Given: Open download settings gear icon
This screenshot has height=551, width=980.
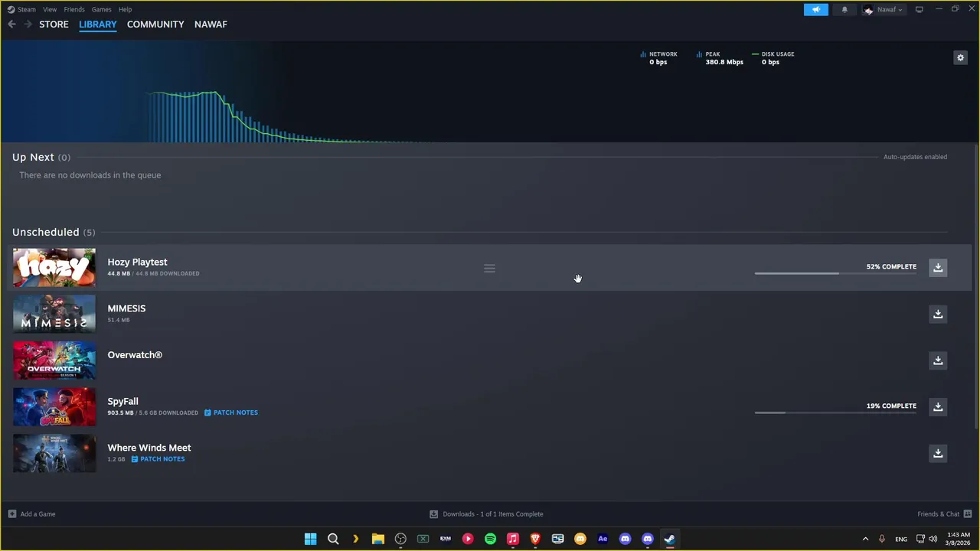Looking at the screenshot, I should click(x=960, y=57).
